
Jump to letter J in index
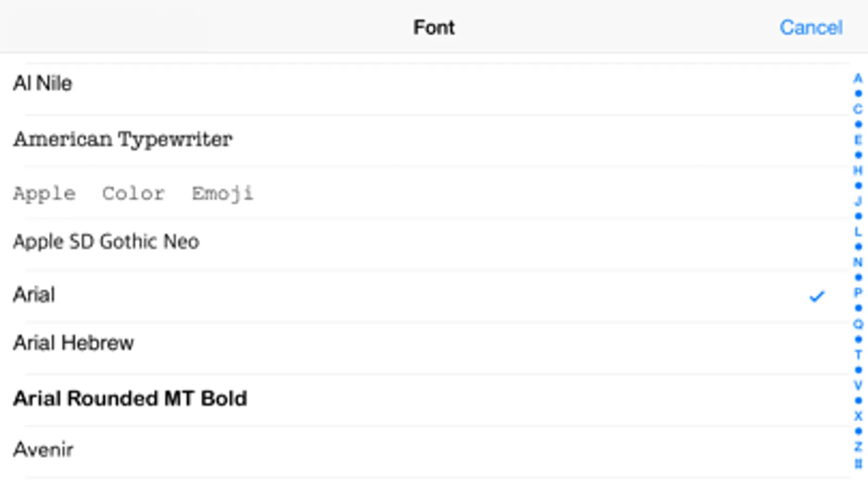[858, 201]
